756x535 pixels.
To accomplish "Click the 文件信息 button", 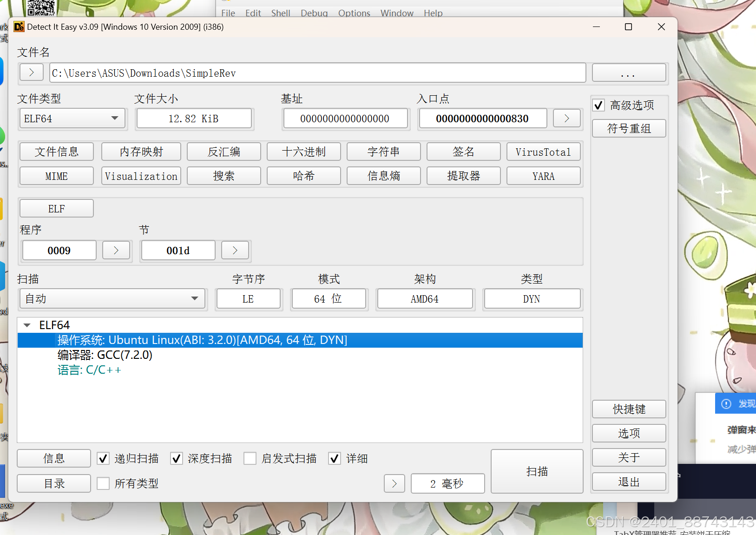I will 57,152.
